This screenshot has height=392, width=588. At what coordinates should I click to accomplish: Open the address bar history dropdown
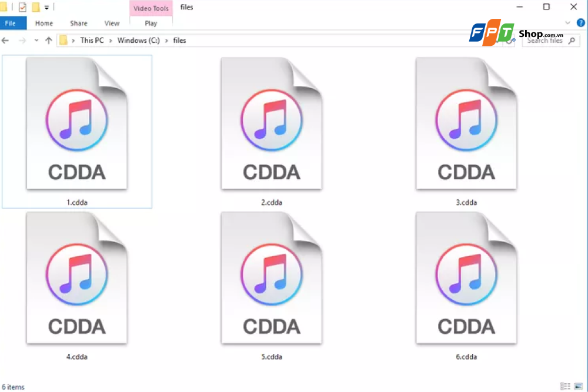click(x=36, y=40)
